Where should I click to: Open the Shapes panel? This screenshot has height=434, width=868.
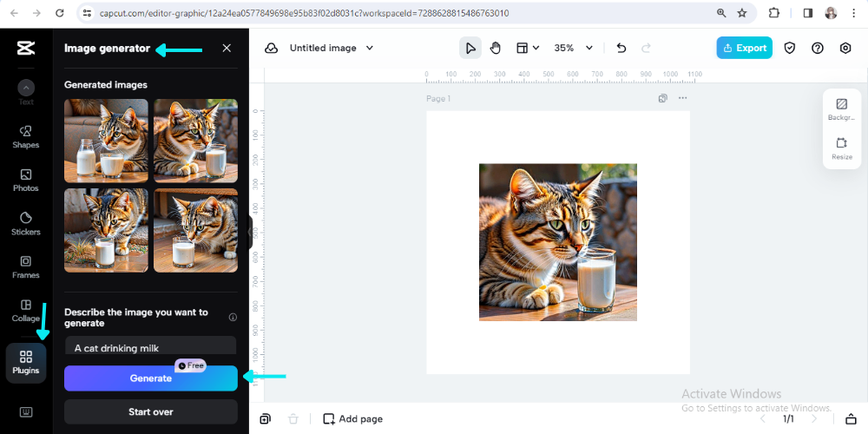point(26,137)
